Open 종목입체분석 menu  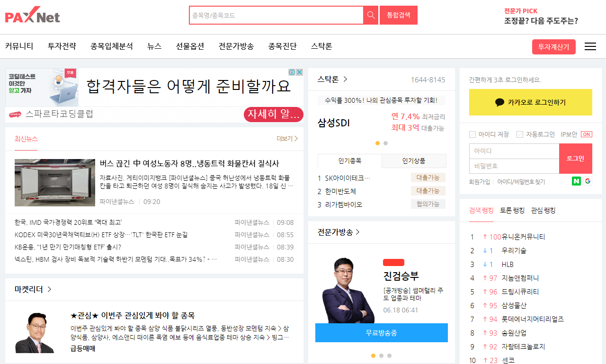click(112, 46)
